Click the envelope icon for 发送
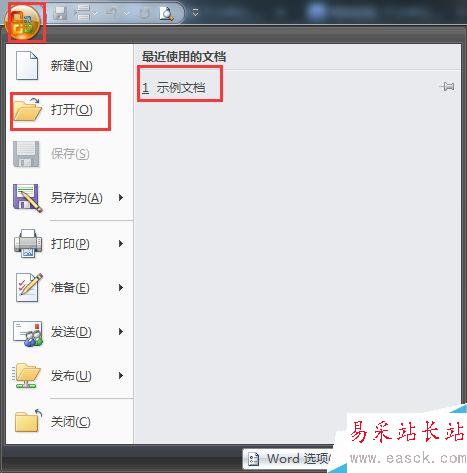The height and width of the screenshot is (473, 467). click(28, 333)
